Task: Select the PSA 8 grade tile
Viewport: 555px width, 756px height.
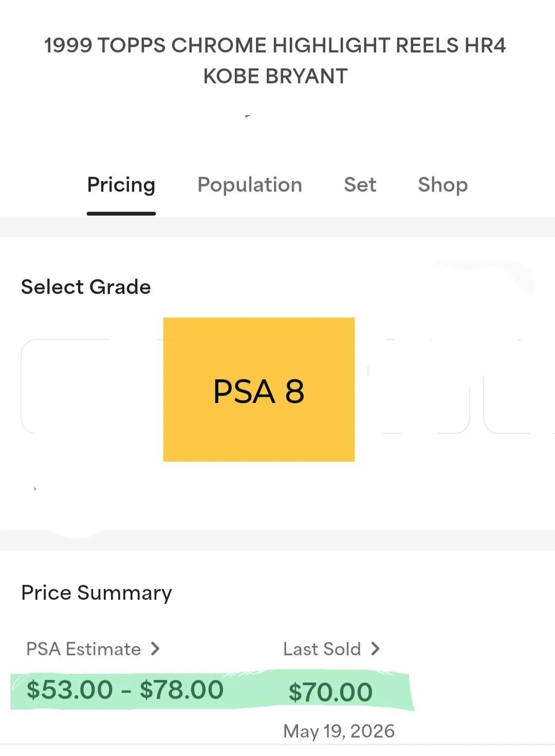Action: tap(259, 390)
